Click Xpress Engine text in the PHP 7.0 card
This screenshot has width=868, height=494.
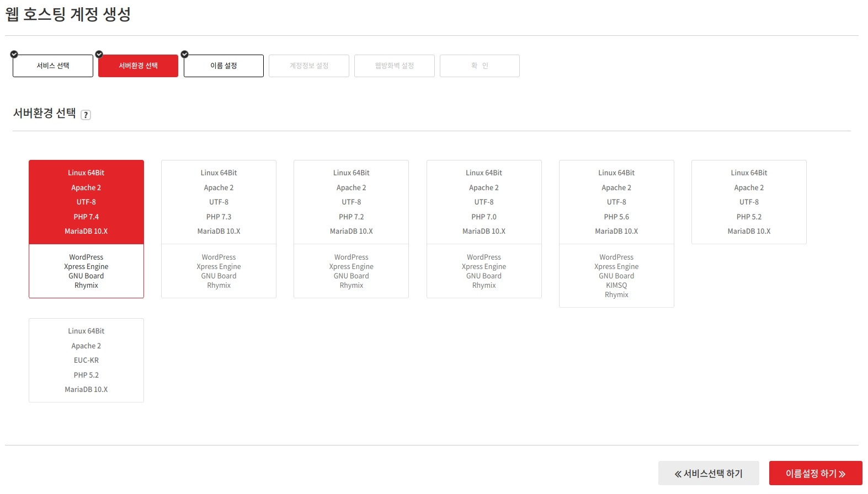coord(484,266)
